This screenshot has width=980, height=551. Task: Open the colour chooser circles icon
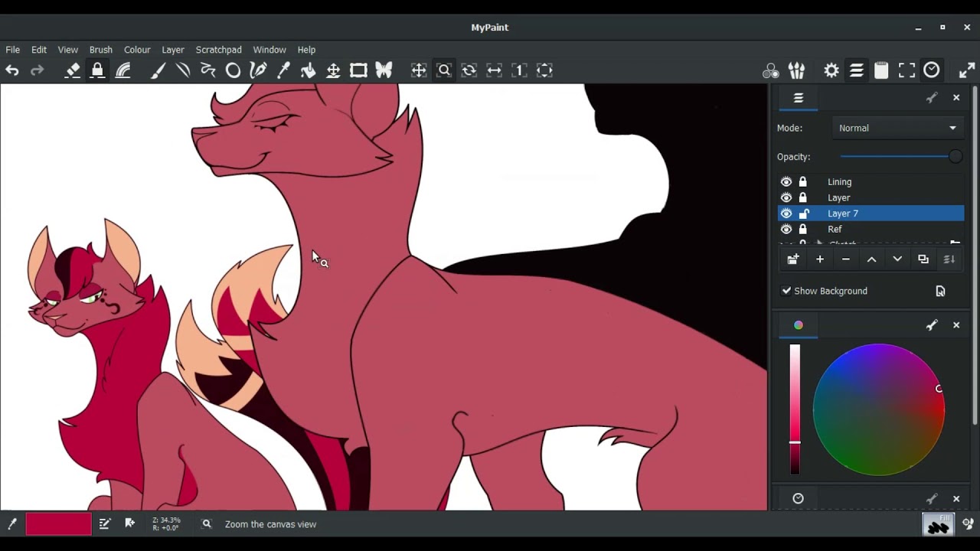click(771, 70)
